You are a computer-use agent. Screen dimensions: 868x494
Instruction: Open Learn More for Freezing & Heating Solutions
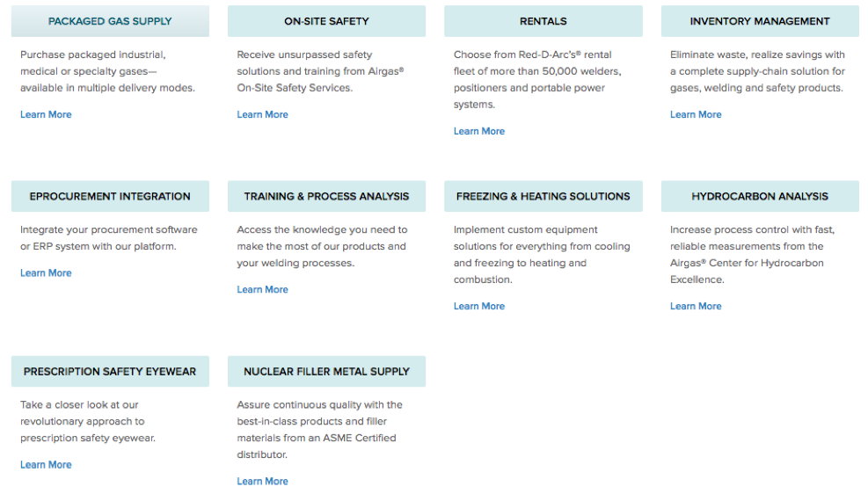tap(479, 306)
